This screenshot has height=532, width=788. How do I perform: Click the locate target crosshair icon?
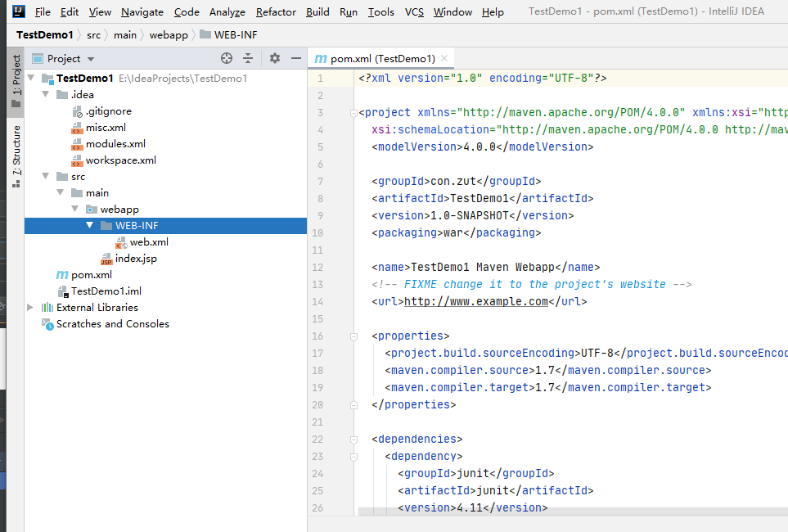tap(227, 58)
